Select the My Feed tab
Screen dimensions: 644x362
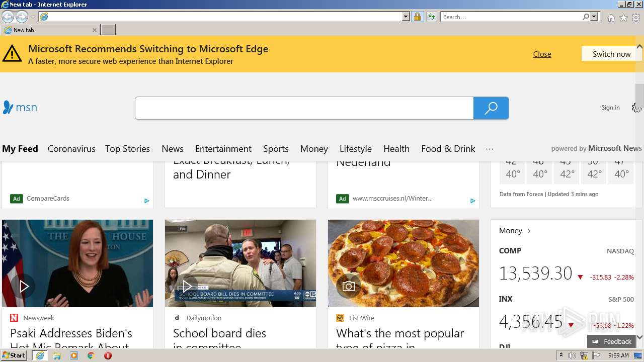click(20, 149)
